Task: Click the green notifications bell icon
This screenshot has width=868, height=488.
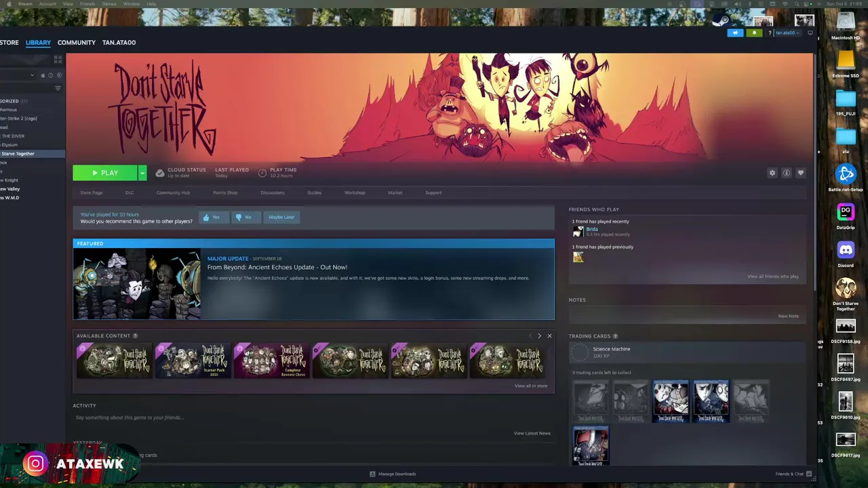Action: point(754,33)
